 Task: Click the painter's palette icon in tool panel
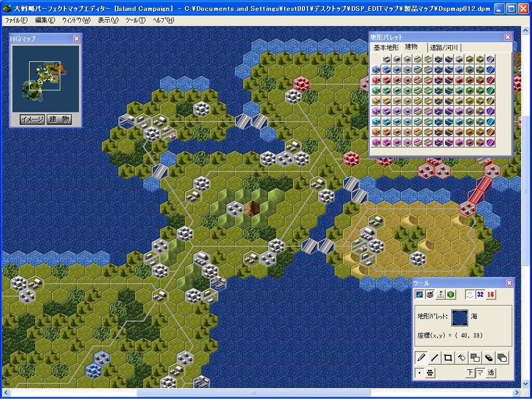click(x=430, y=295)
